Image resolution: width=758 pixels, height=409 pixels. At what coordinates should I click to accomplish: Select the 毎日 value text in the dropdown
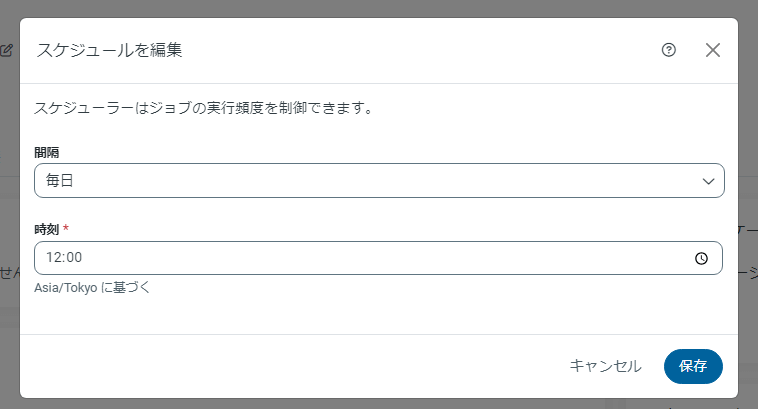(x=60, y=181)
